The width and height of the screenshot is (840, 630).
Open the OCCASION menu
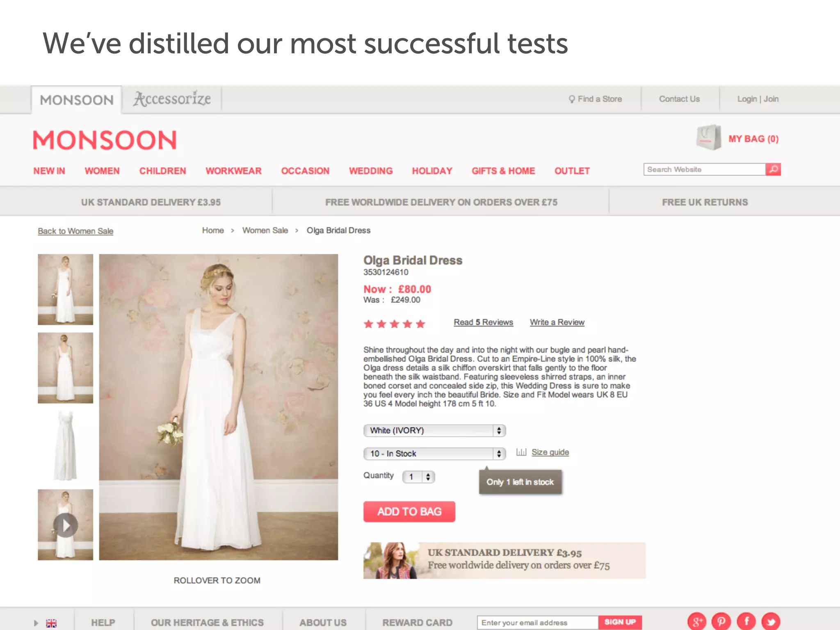[x=305, y=171]
